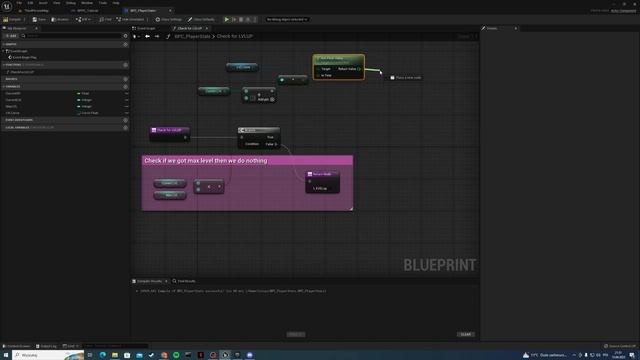Open the File menu
Screen dimensions: 640x360
pos(19,3)
